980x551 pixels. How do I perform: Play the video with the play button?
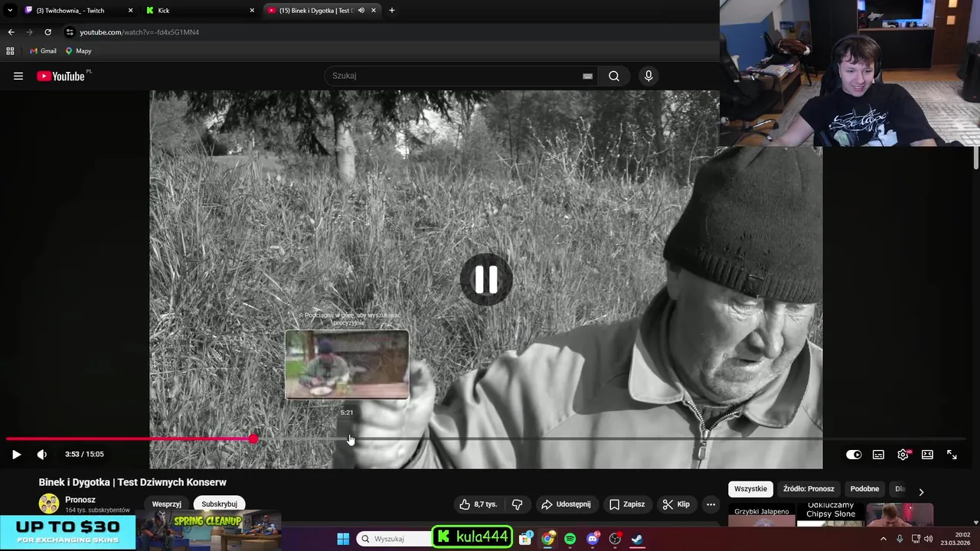point(16,455)
